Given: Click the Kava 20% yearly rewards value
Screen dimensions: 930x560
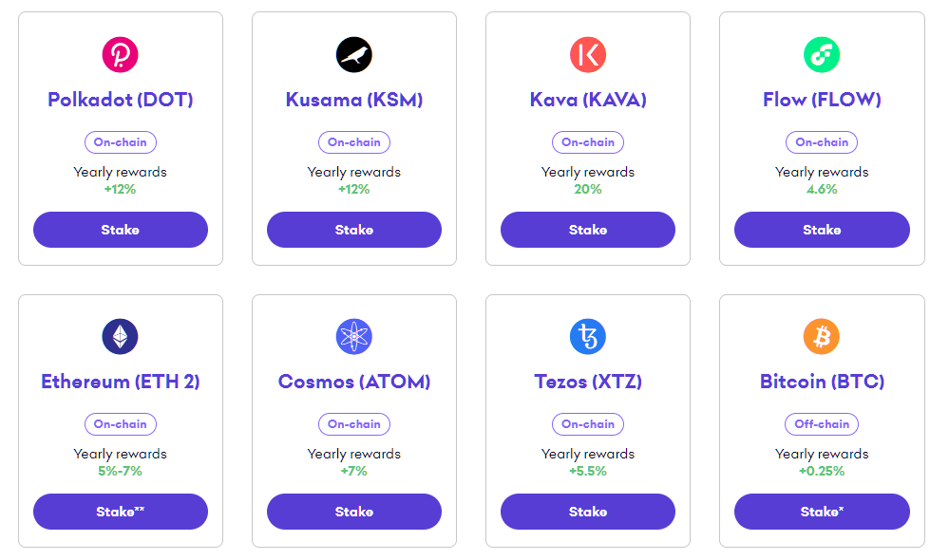Looking at the screenshot, I should tap(588, 189).
